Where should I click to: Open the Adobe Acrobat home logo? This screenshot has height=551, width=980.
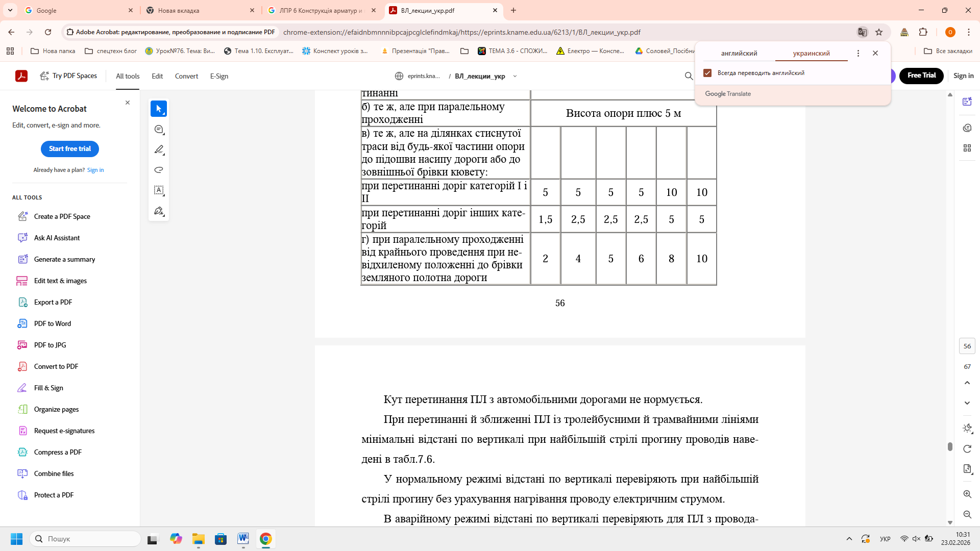coord(21,76)
